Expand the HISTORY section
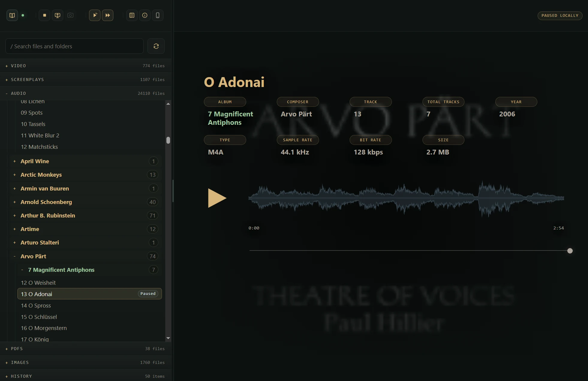The image size is (588, 381). [x=85, y=376]
